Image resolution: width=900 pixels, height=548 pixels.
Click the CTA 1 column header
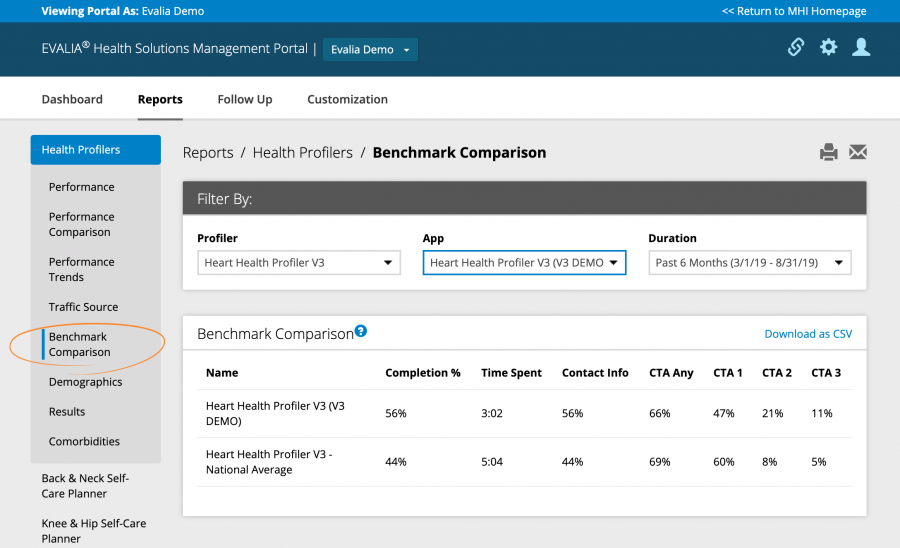728,373
